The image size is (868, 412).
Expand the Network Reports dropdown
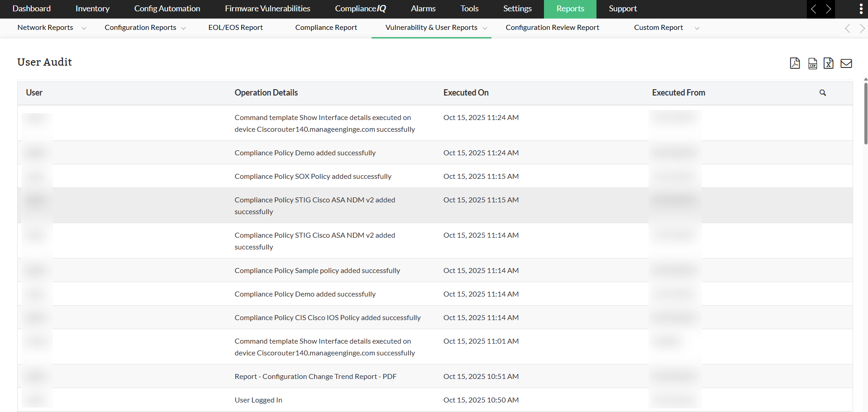point(84,28)
